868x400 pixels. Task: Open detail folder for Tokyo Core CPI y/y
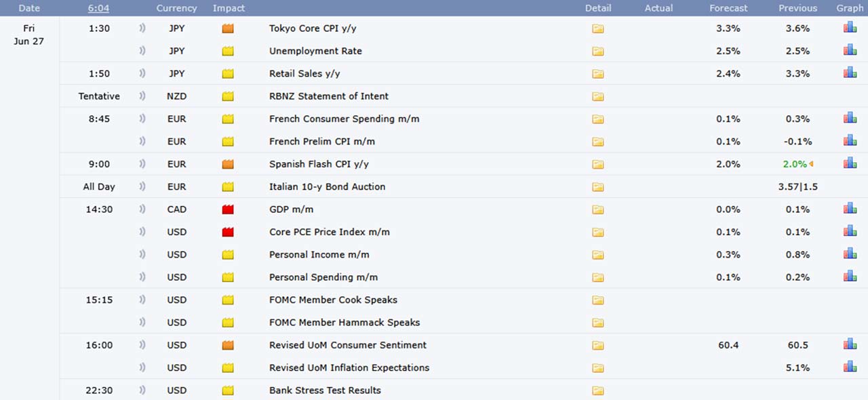(x=597, y=28)
